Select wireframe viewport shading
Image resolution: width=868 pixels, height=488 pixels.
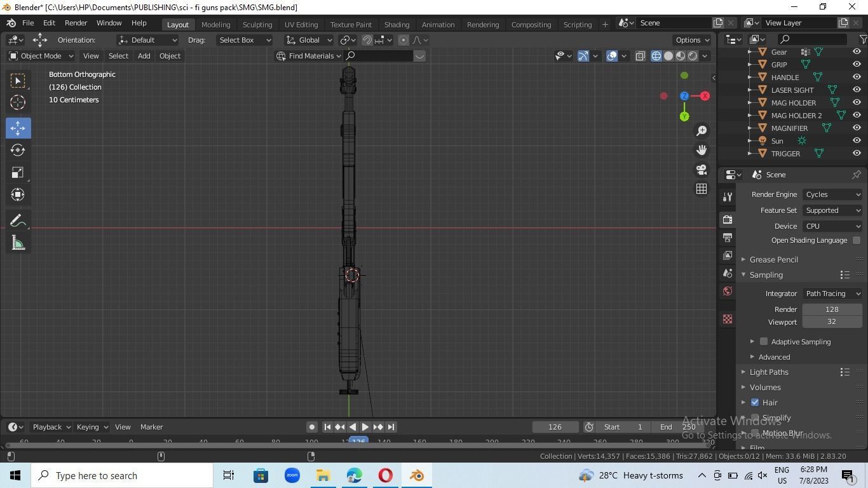click(656, 56)
